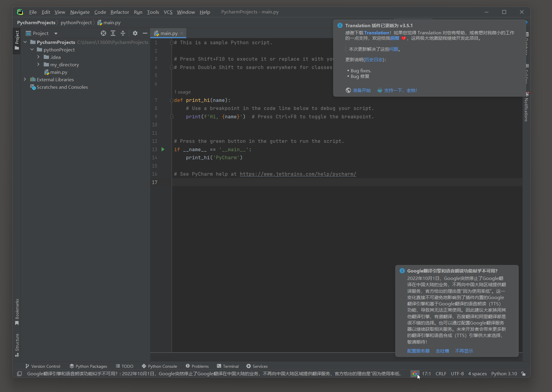Open the Refactor menu
Viewport: 552px width, 392px height.
pyautogui.click(x=120, y=12)
